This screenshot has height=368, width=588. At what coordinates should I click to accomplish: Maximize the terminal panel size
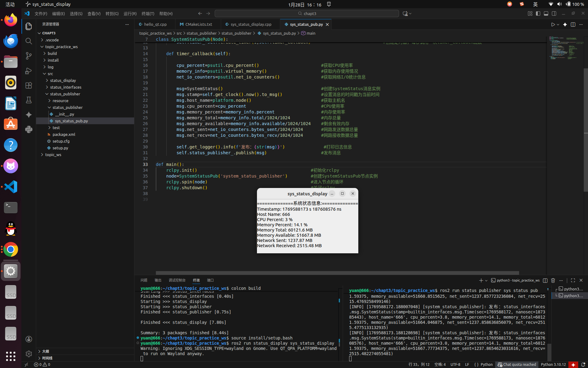click(x=573, y=280)
